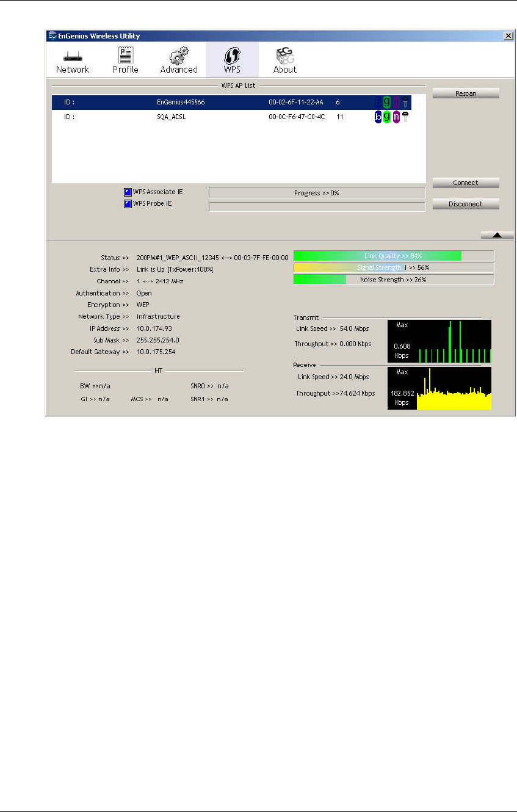This screenshot has width=517, height=812.
Task: Click MAC address 00-02-6F-11-22-AA
Action: click(295, 103)
